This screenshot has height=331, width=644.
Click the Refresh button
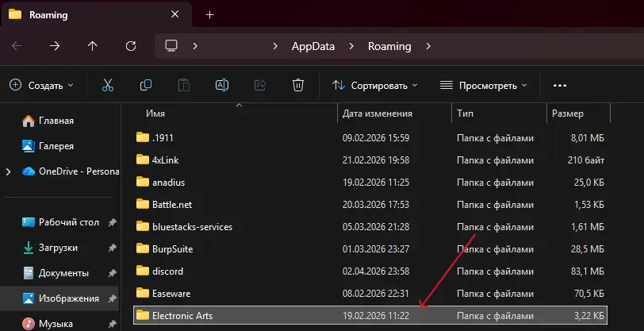click(131, 46)
